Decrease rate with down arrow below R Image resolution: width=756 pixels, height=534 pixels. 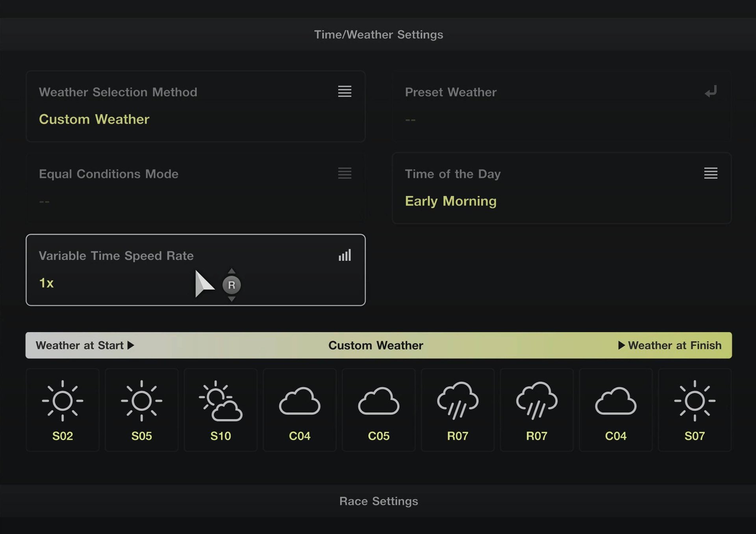(x=232, y=299)
